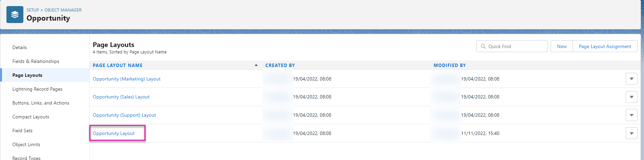Click the Object Manager breadcrumb link
The height and width of the screenshot is (160, 644).
tap(63, 10)
